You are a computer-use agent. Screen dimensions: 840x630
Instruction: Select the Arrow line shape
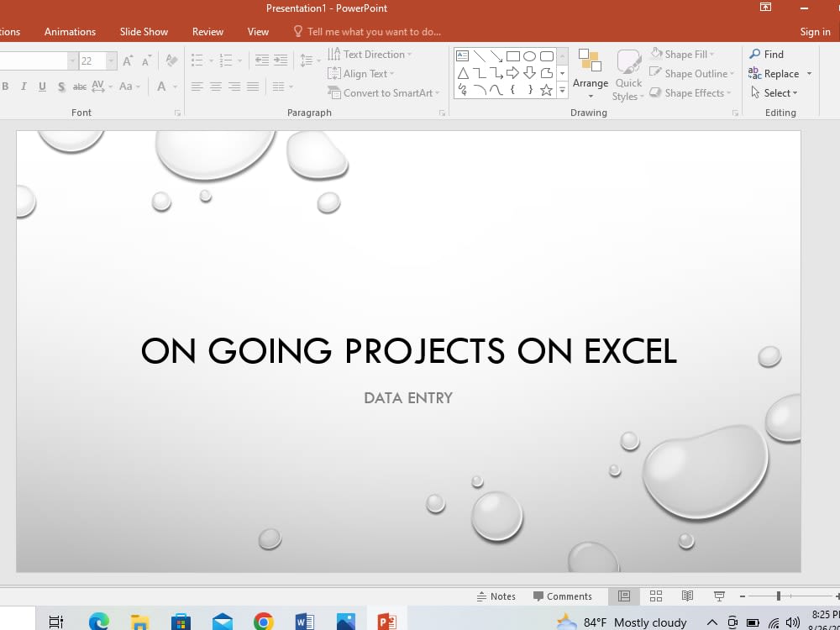pyautogui.click(x=496, y=55)
